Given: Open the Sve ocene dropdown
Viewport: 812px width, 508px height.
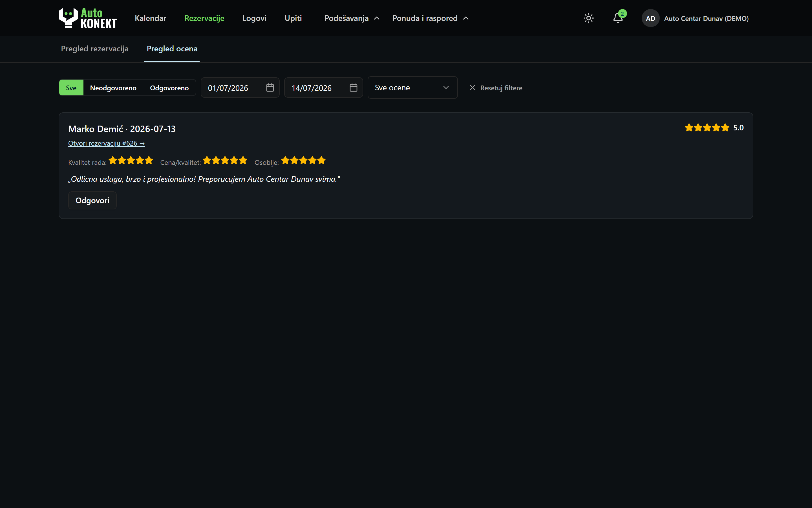Looking at the screenshot, I should pos(412,88).
